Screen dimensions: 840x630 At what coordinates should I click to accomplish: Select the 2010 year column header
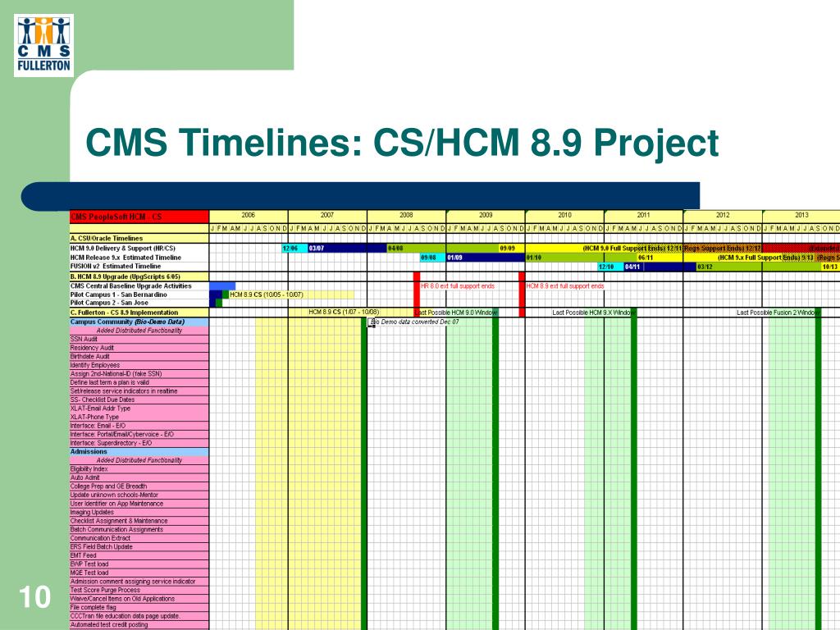coord(564,216)
